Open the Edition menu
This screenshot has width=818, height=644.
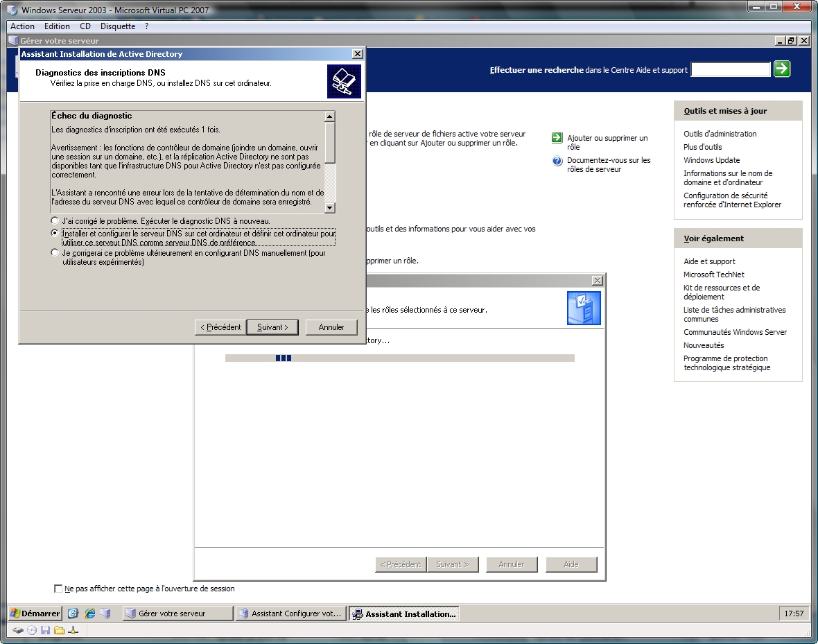click(57, 26)
